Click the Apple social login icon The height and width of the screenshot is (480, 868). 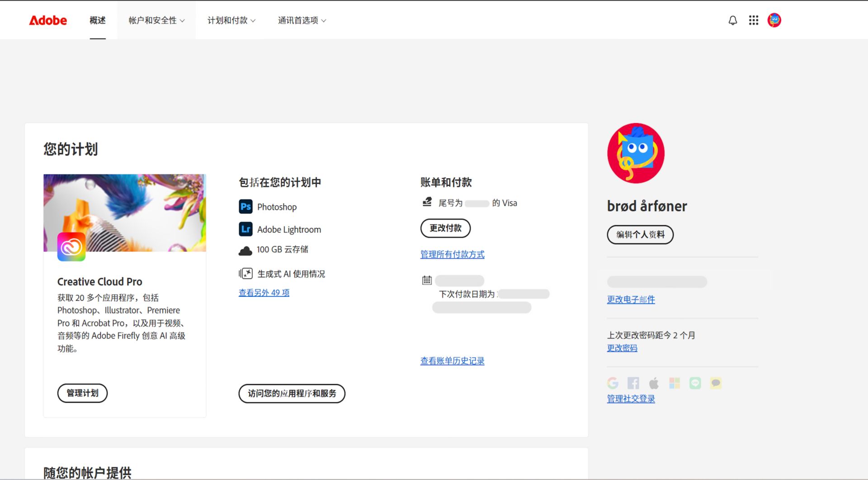[x=653, y=383]
